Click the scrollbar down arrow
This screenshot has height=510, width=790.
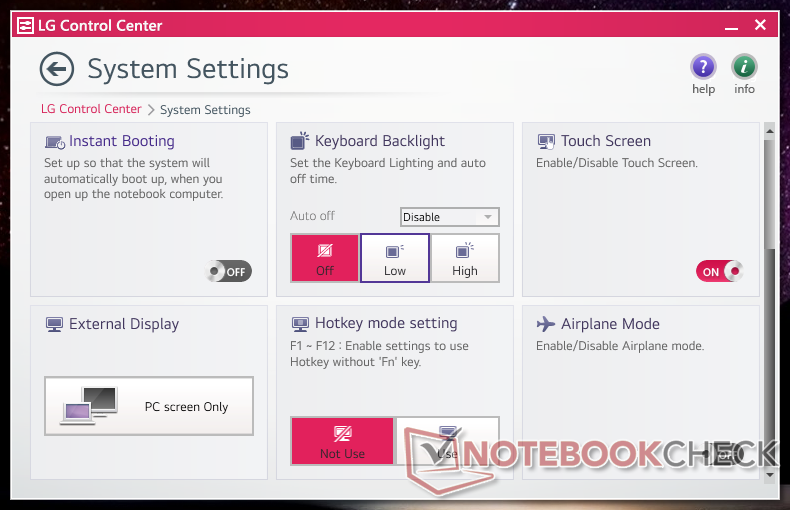[x=769, y=474]
